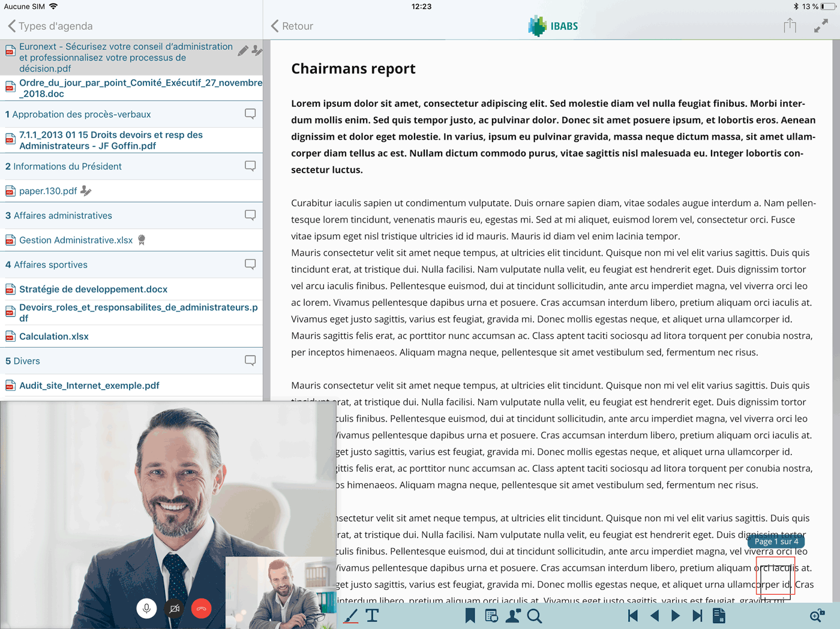Go back to Types d'agenda
The image size is (840, 629).
[50, 26]
